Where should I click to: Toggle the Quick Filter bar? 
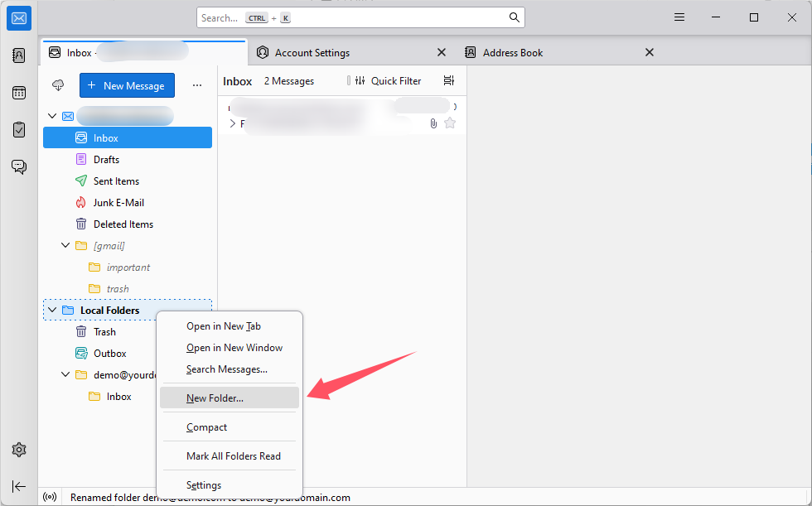point(388,81)
